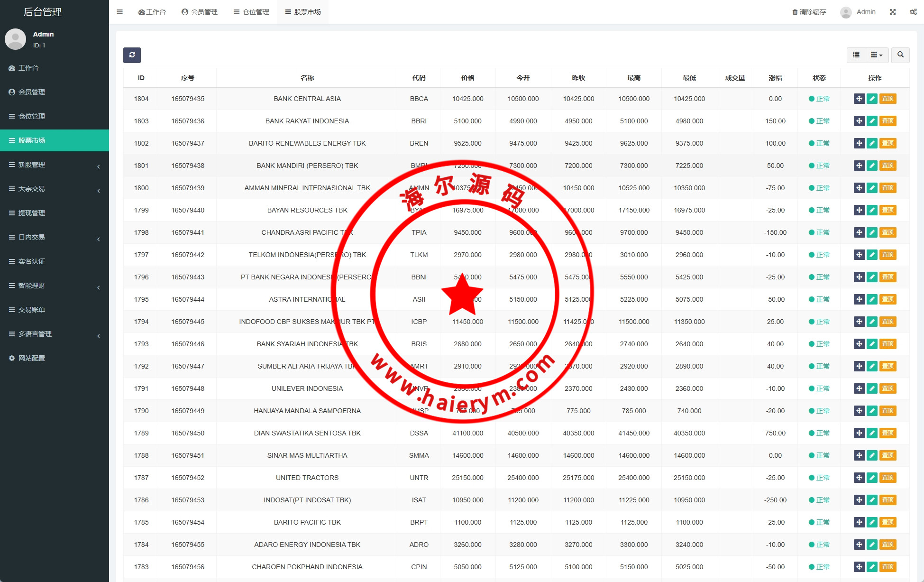This screenshot has width=924, height=582.
Task: Click 置顶 button for BANK MANDIRI row
Action: (887, 166)
